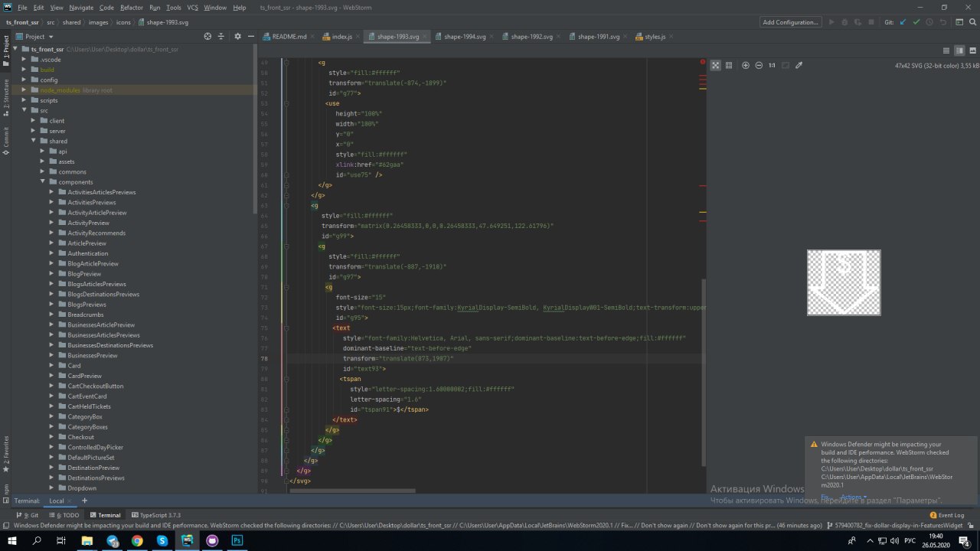
Task: Collapse the shared folder
Action: coord(33,141)
